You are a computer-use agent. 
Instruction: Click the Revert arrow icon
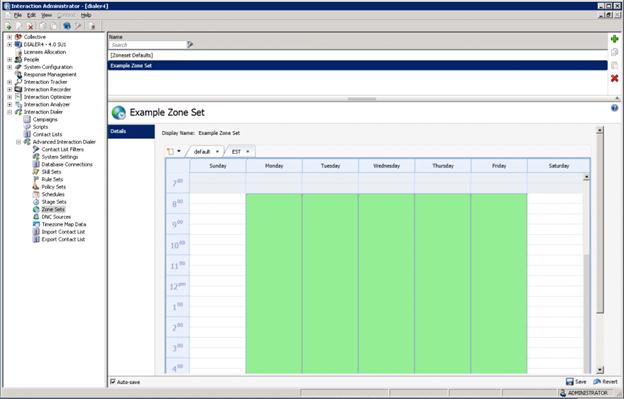[x=597, y=381]
